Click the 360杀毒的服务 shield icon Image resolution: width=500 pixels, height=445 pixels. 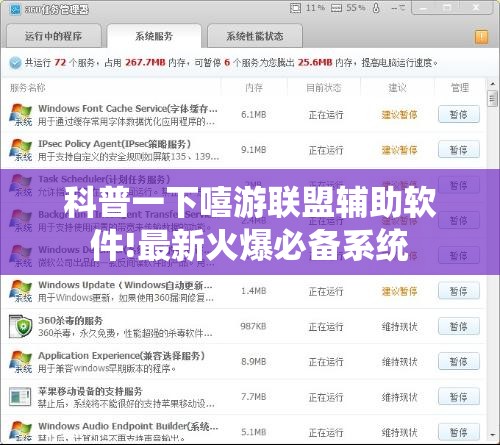point(20,326)
